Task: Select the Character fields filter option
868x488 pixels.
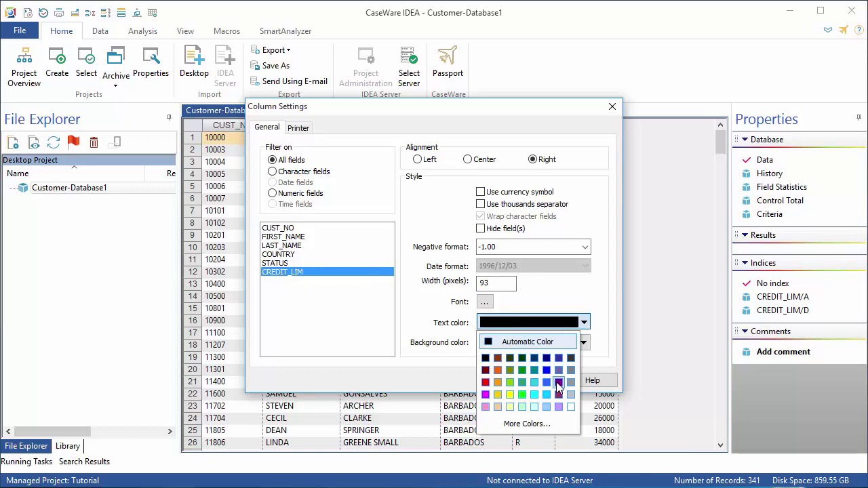Action: point(272,171)
